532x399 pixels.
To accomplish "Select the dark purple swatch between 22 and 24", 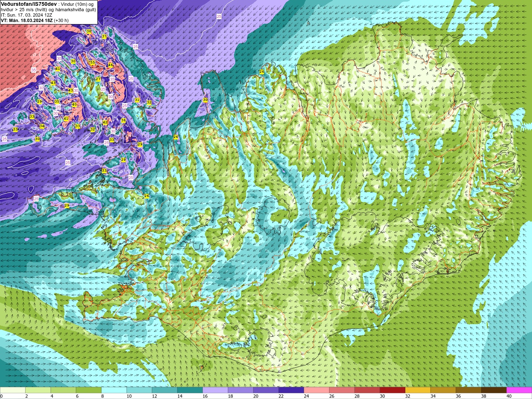I will (x=291, y=390).
